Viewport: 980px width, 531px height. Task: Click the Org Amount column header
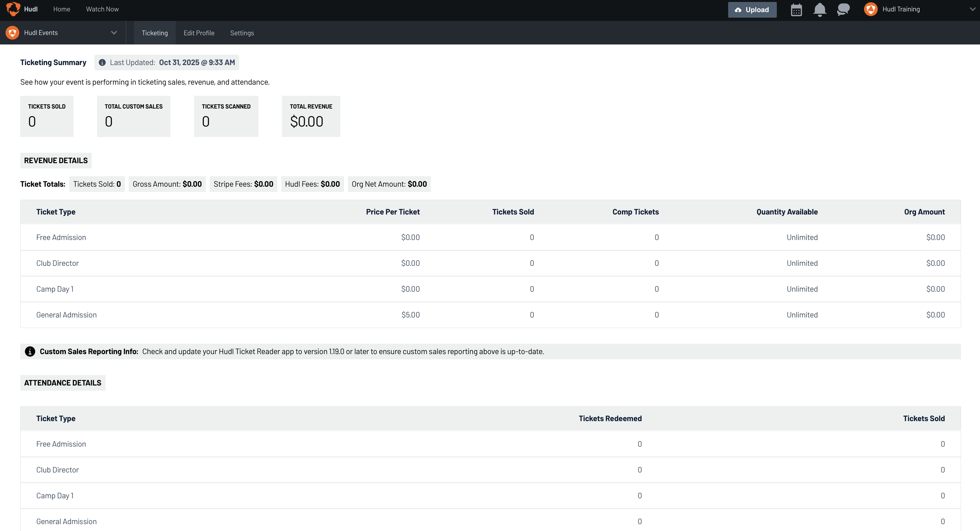pos(924,212)
